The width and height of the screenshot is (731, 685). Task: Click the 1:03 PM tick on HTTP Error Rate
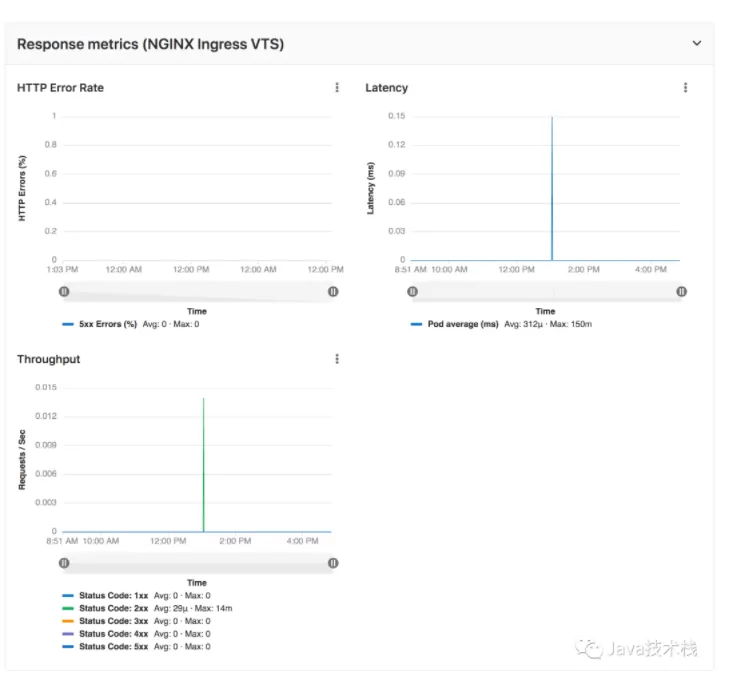click(x=62, y=270)
